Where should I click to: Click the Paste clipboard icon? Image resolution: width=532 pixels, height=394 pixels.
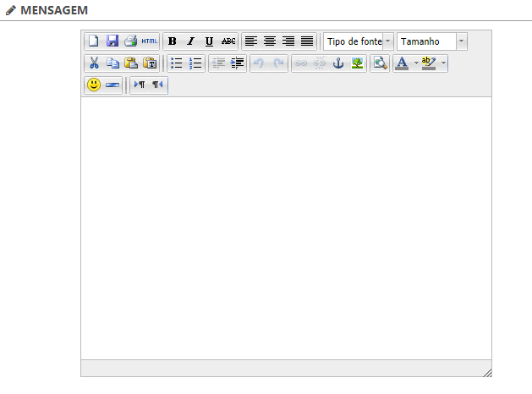click(x=130, y=63)
